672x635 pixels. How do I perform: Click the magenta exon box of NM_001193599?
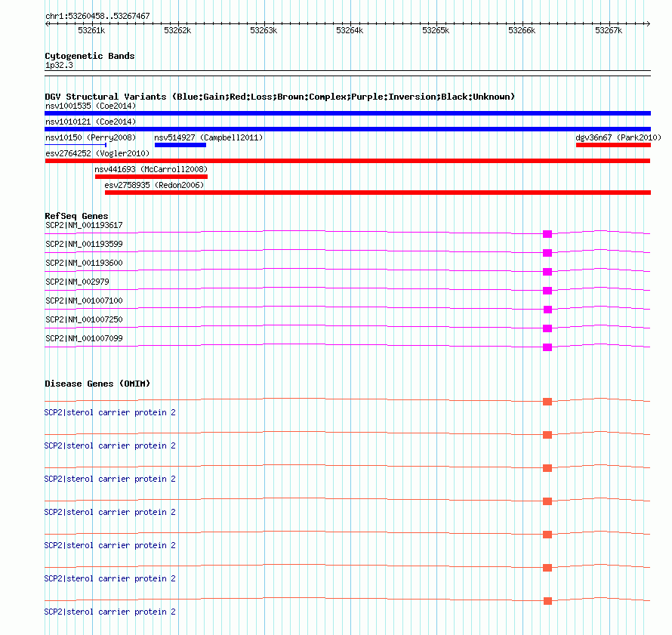547,253
